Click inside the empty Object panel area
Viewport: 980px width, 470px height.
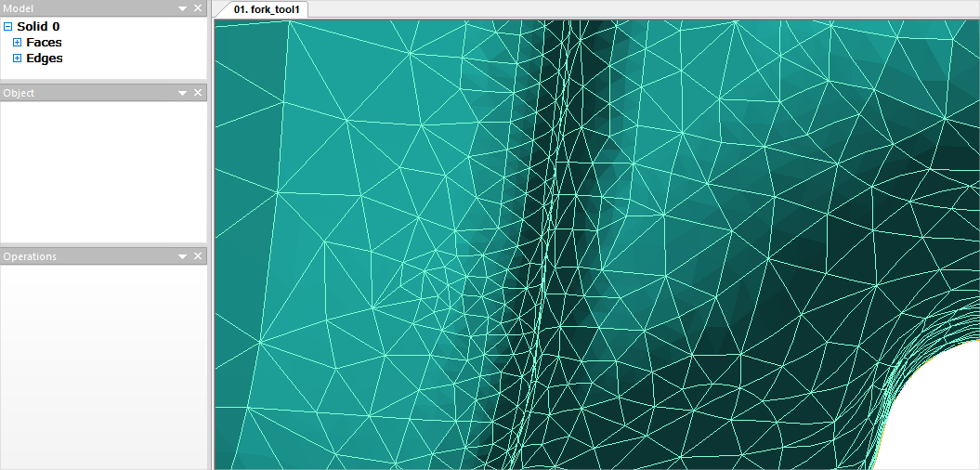102,172
